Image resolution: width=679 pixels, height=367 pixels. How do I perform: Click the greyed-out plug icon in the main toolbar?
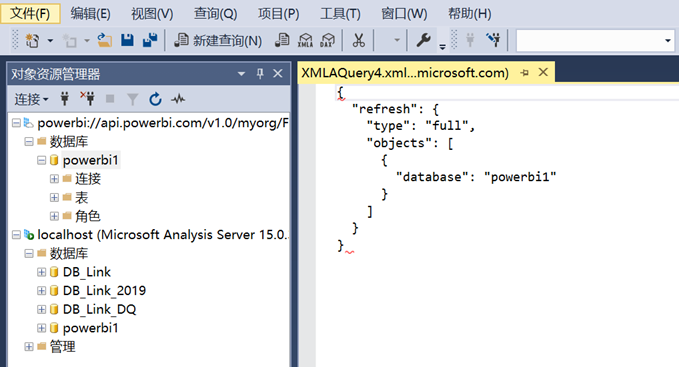point(470,40)
